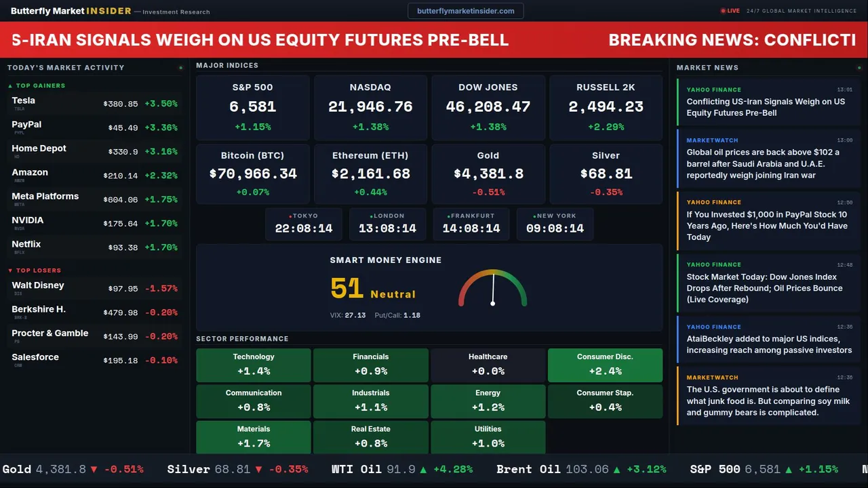Click the butterflymarketinsider.com address field
The image size is (868, 488).
pos(465,11)
